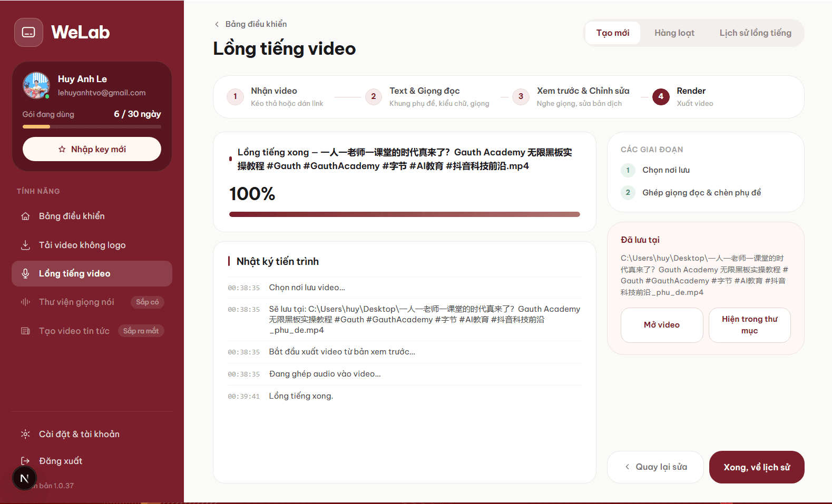Click the Sắp ra mắt badge
Image resolution: width=832 pixels, height=504 pixels.
141,331
